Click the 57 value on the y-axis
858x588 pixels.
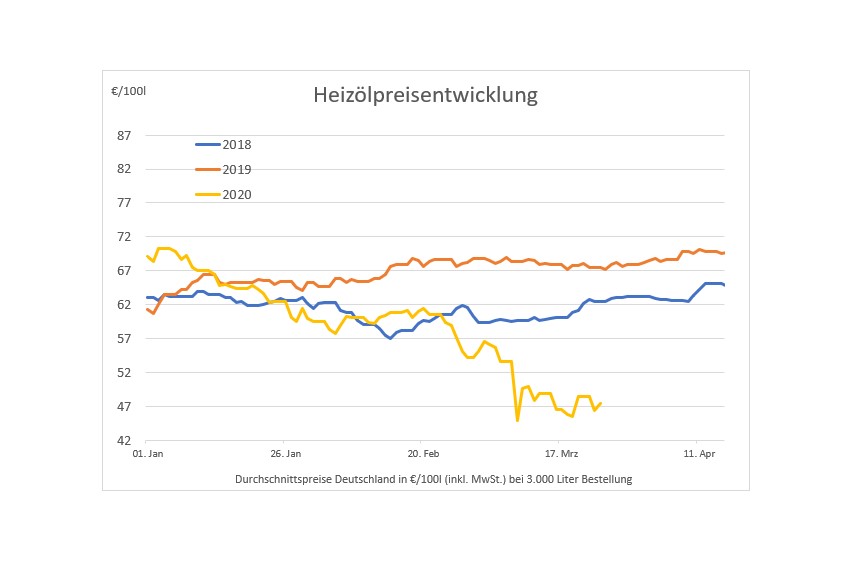pyautogui.click(x=124, y=338)
